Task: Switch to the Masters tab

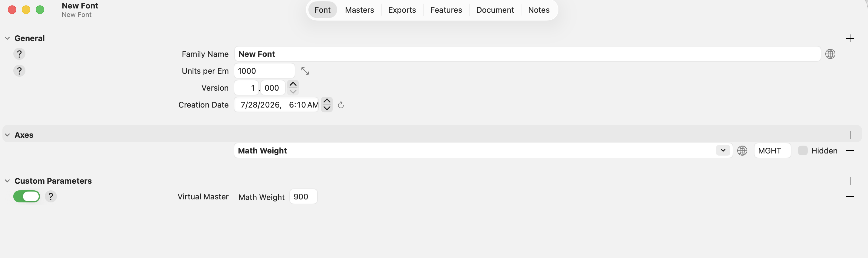Action: pyautogui.click(x=359, y=10)
